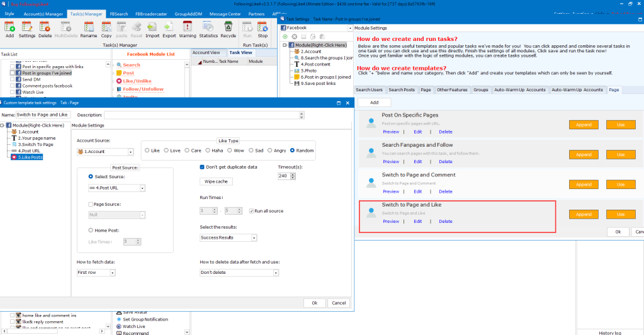
Task: Click Preview link for Search Fanpages and Follow
Action: tap(390, 162)
